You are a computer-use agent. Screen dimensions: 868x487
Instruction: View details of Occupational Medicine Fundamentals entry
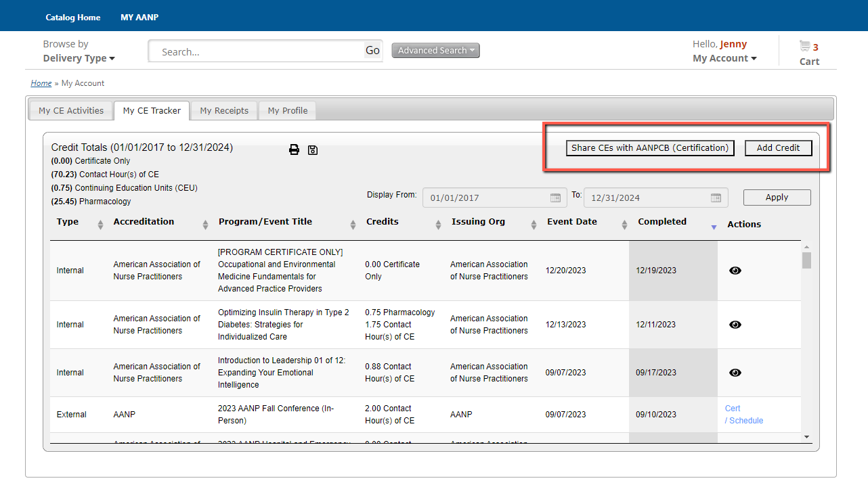pyautogui.click(x=735, y=271)
